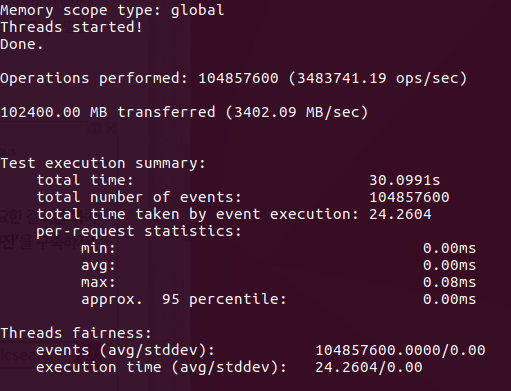Click the '102400.00 MB transferred' text
Image resolution: width=511 pixels, height=391 pixels.
[108, 112]
